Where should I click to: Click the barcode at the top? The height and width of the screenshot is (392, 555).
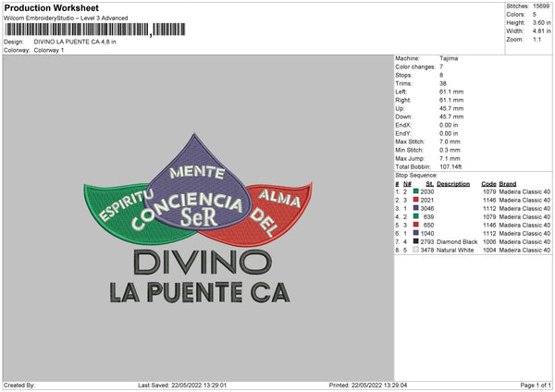95,30
